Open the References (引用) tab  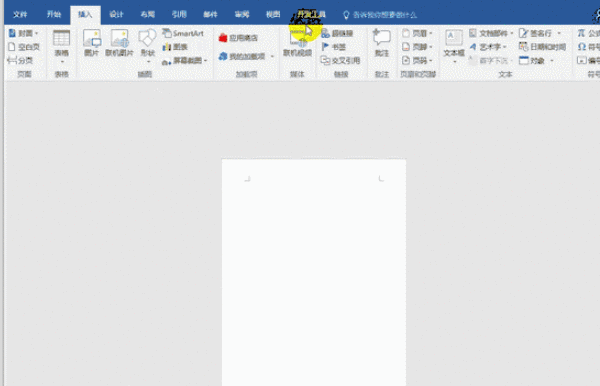pyautogui.click(x=179, y=15)
